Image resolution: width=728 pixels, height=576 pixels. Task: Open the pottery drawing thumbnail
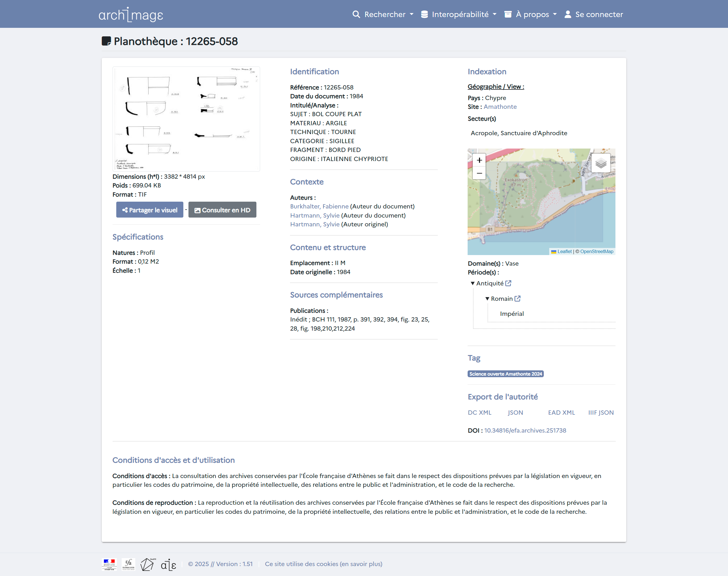[186, 119]
